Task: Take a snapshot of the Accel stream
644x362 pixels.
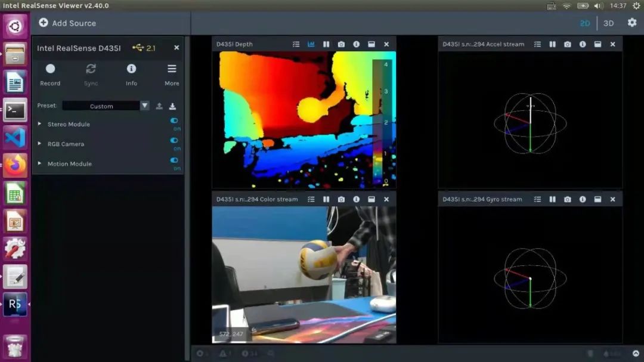Action: click(x=568, y=44)
